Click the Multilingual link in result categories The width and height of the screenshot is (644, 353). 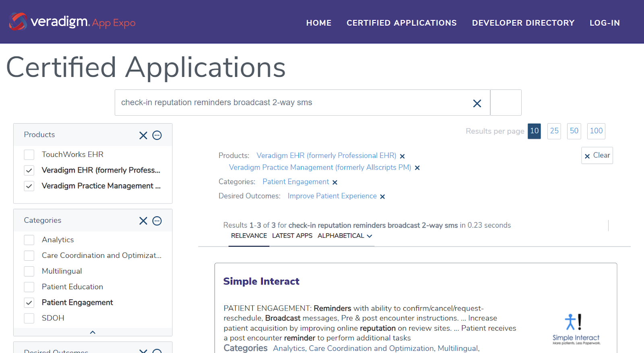tap(458, 348)
